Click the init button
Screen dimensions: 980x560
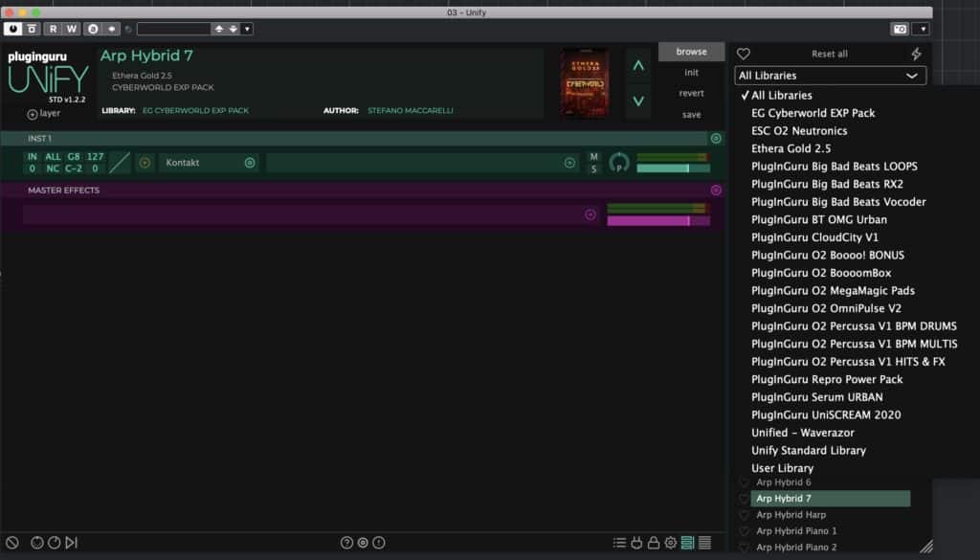(x=691, y=73)
